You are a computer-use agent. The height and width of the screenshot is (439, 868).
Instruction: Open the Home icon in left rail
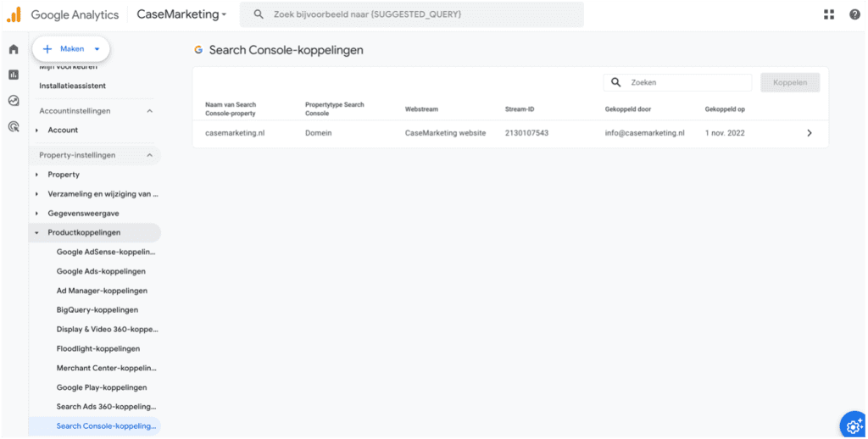(14, 49)
